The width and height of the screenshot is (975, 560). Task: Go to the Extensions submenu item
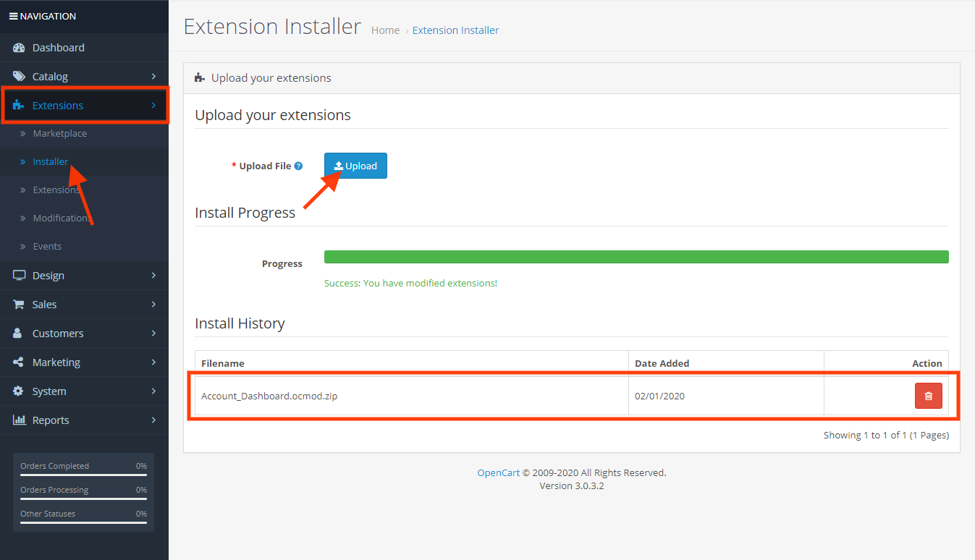84,190
